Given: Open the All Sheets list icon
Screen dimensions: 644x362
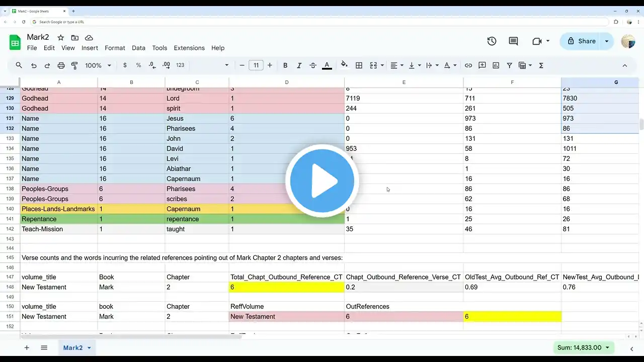Looking at the screenshot, I should pos(44,348).
